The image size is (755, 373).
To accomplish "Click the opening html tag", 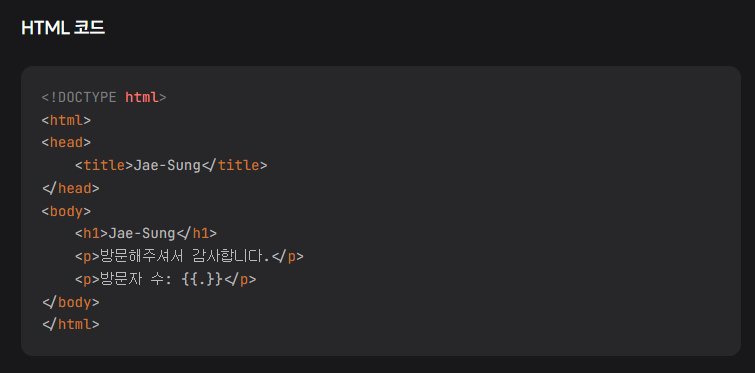I will click(x=66, y=120).
